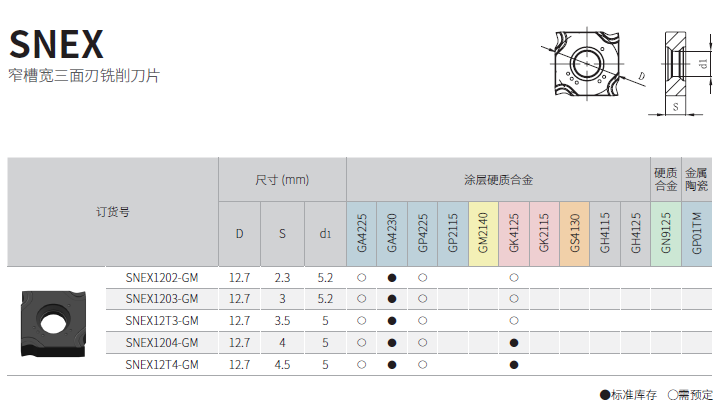The width and height of the screenshot is (724, 410).
Task: Click the 标准库存 filled legend marker
Action: (x=604, y=395)
